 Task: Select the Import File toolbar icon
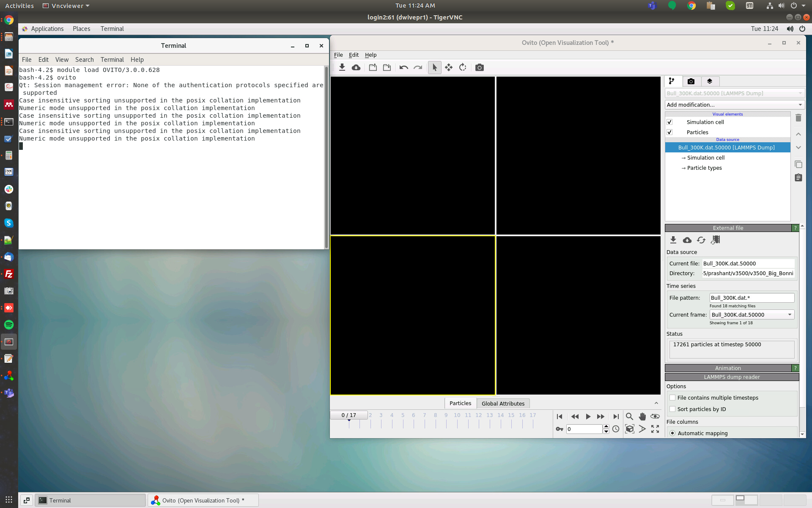click(342, 67)
